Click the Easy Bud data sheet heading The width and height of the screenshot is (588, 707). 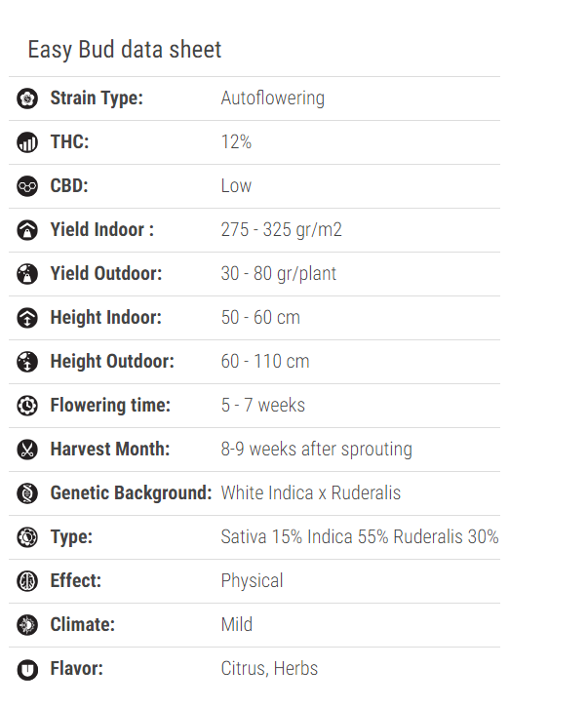pos(125,49)
